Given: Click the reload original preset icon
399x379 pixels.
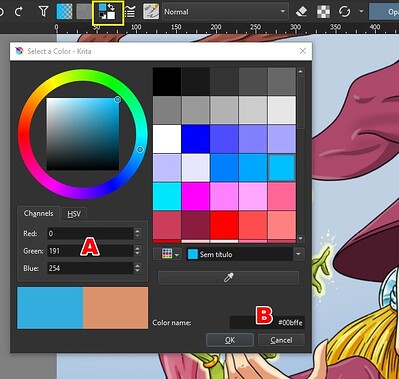Looking at the screenshot, I should [344, 12].
